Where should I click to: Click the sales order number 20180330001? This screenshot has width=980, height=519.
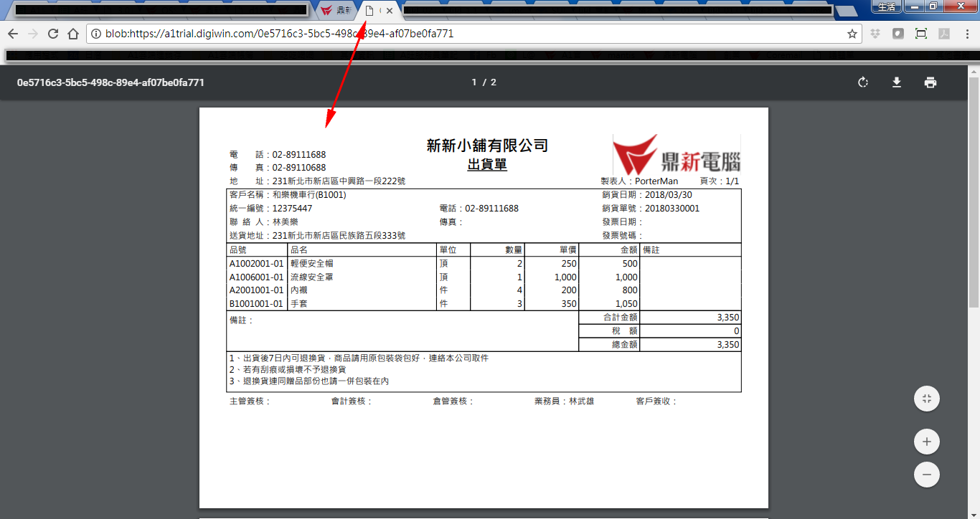(x=672, y=209)
